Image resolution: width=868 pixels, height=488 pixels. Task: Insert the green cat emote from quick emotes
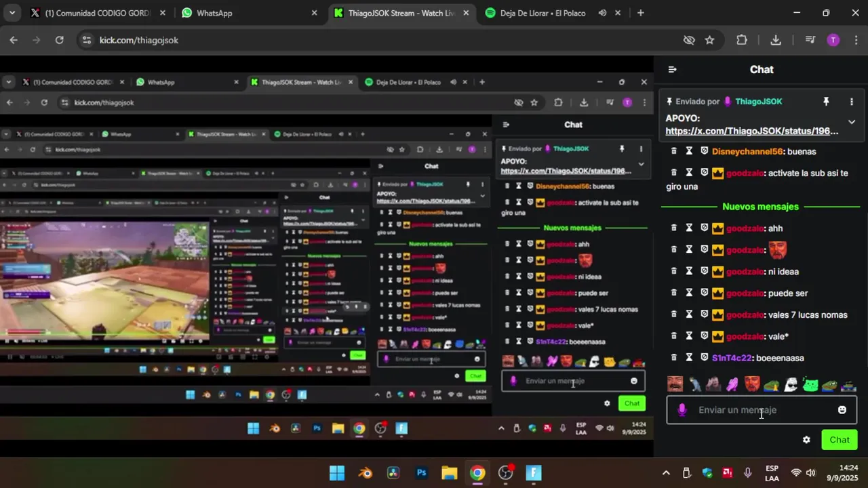pos(810,385)
